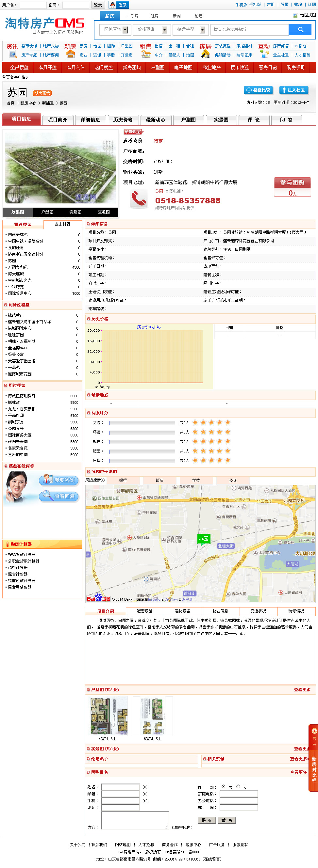
Task: Switch to the 点击排行 tab
Action: (62, 224)
